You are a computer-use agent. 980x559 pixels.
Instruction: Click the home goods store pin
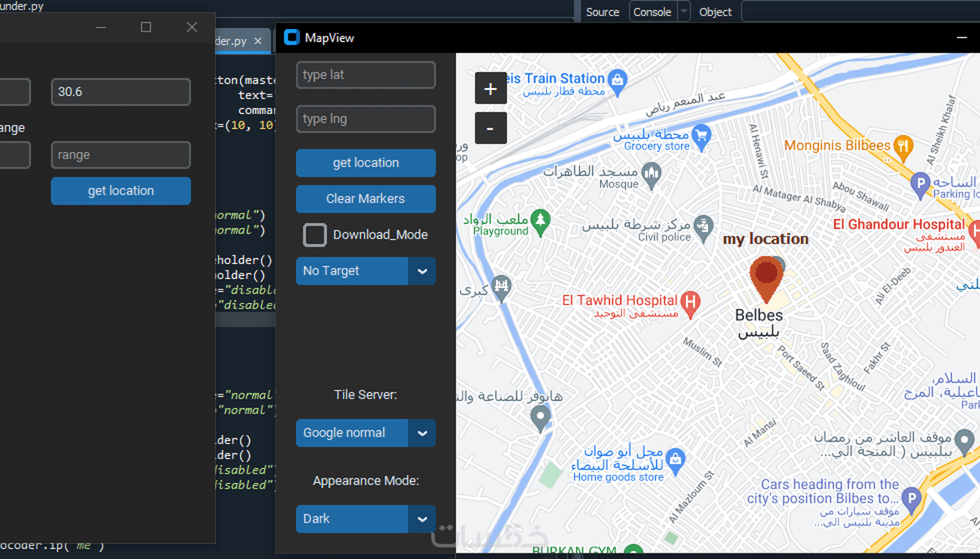pyautogui.click(x=676, y=462)
